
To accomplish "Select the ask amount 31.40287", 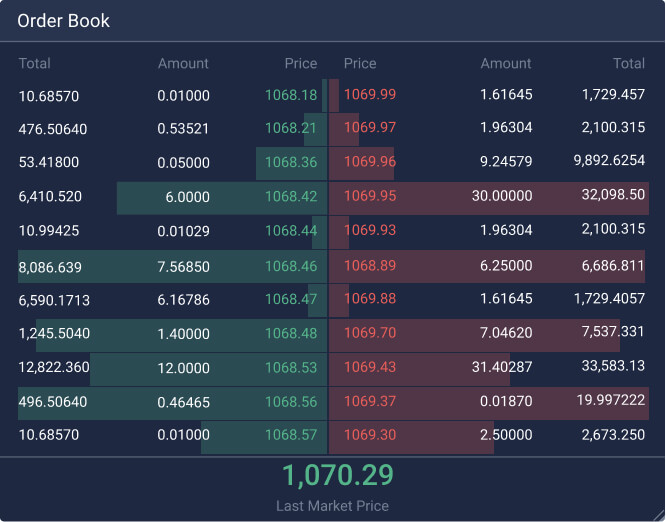I will pyautogui.click(x=502, y=367).
